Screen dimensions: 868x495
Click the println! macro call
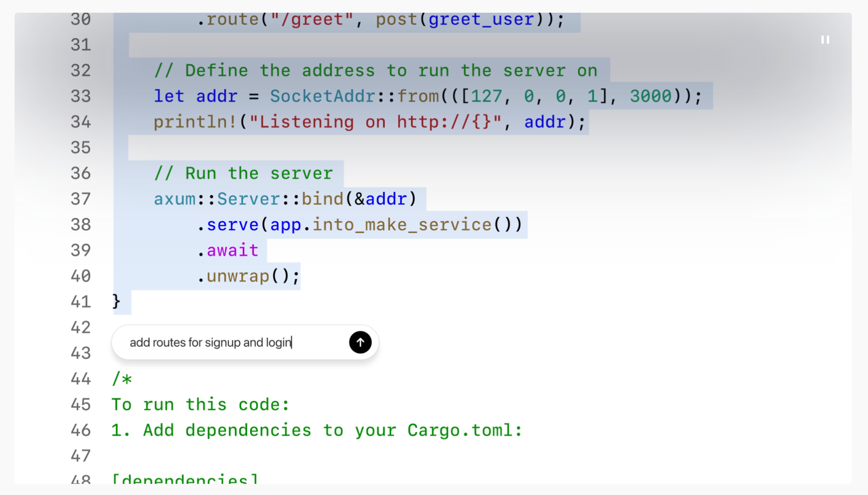(x=195, y=122)
